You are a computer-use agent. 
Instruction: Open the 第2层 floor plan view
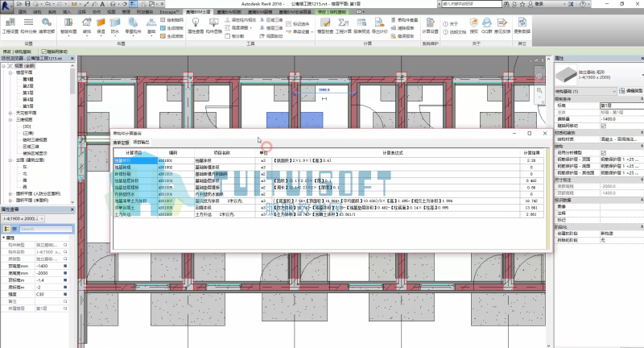[x=28, y=87]
